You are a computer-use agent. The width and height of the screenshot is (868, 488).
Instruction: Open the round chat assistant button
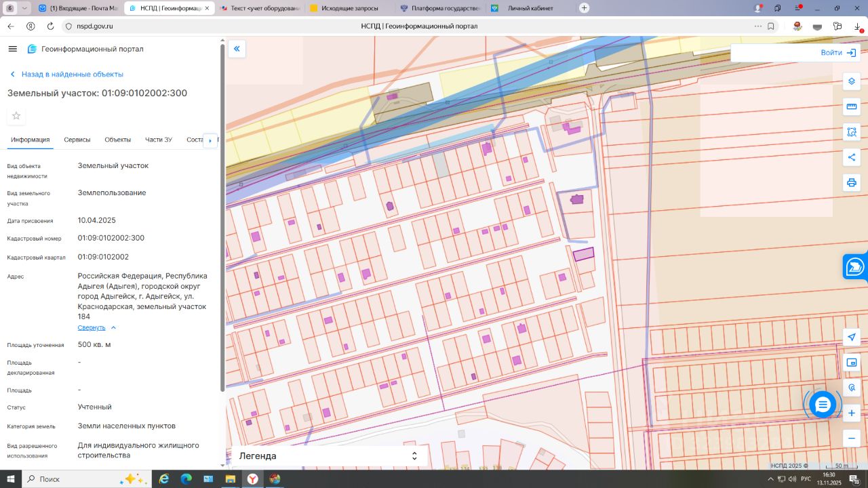coord(822,405)
